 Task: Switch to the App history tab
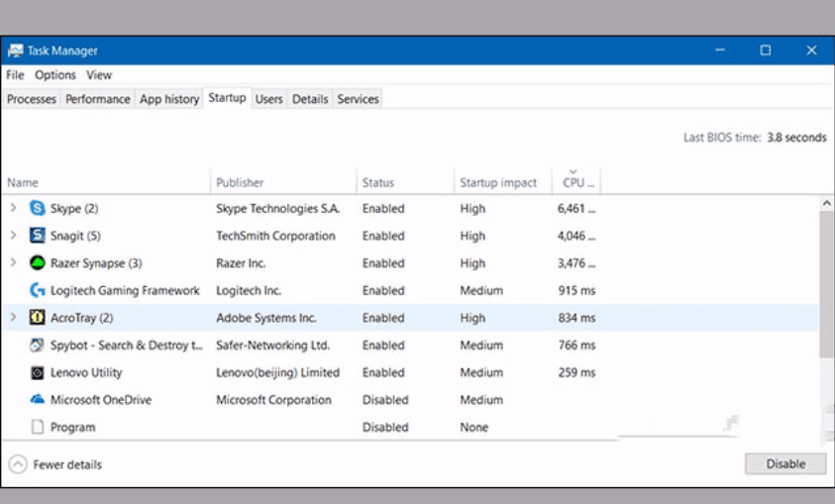[x=169, y=99]
